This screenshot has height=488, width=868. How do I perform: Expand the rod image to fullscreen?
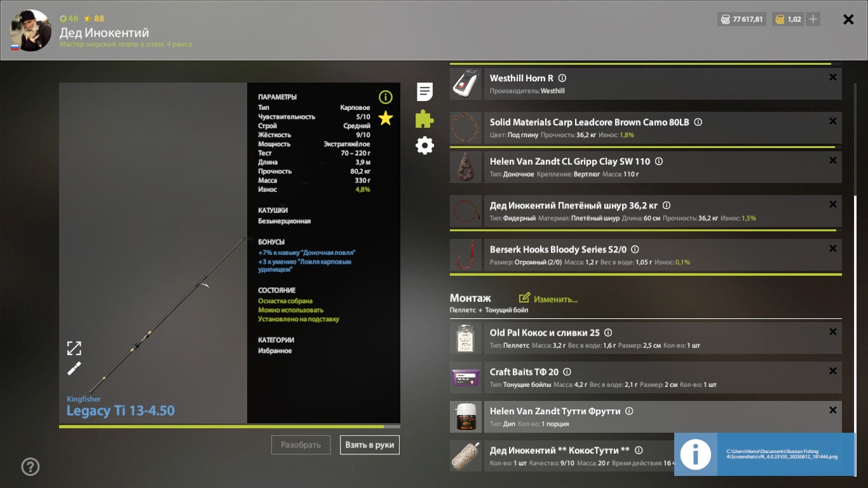click(x=74, y=348)
